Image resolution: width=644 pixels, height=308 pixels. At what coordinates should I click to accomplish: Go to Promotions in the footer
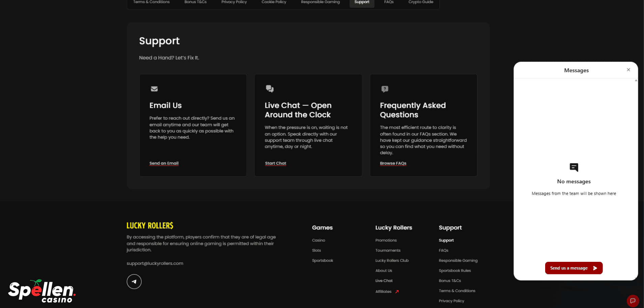[x=386, y=240]
